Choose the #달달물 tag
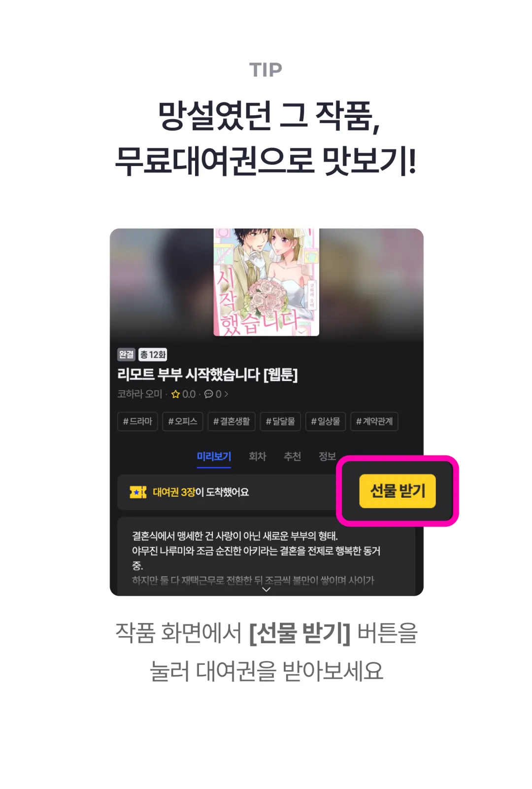 [x=280, y=421]
